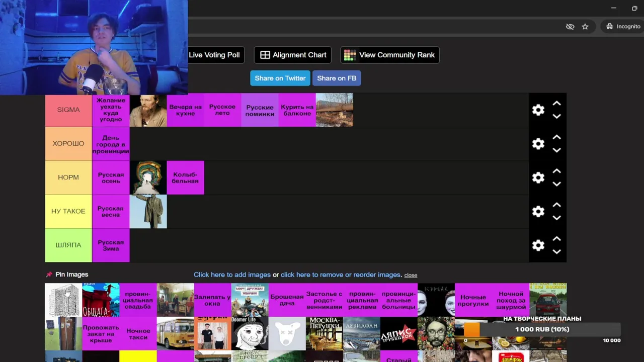Click 'click here to remove or reorder images' link
This screenshot has height=362, width=644.
(341, 275)
